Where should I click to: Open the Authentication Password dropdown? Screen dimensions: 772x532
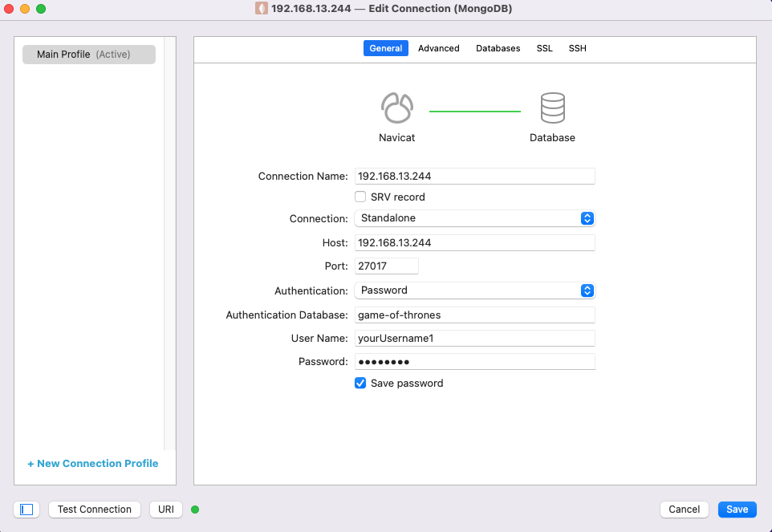(x=474, y=290)
